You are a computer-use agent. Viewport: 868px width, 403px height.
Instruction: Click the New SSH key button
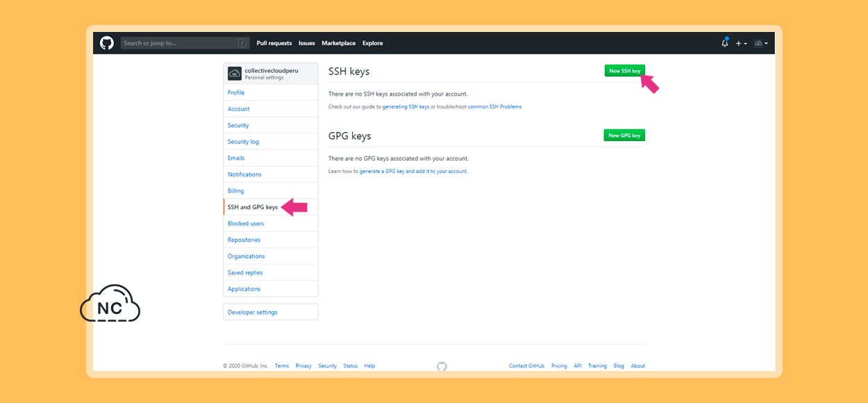(x=624, y=71)
